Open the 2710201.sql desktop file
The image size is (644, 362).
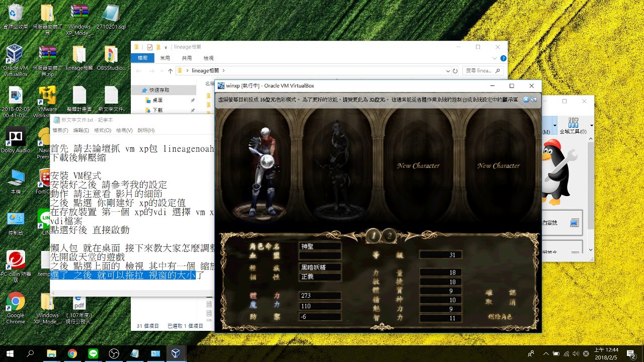[111, 16]
